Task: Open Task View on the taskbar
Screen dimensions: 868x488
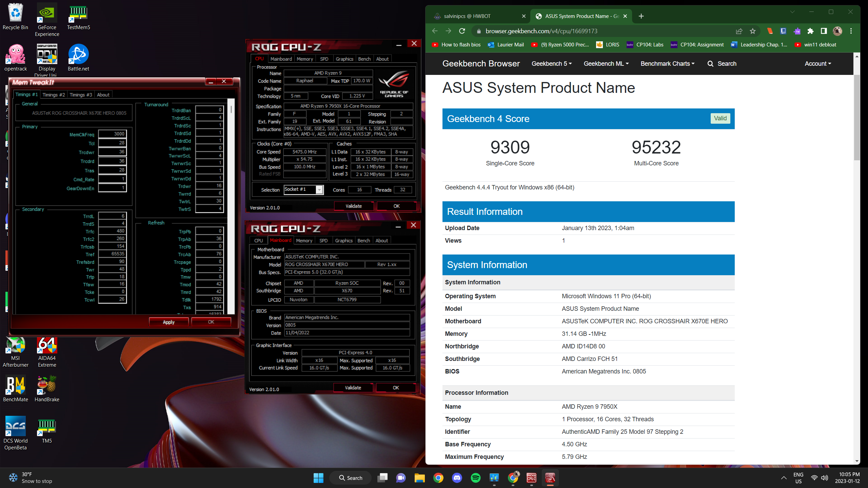Action: (x=382, y=478)
